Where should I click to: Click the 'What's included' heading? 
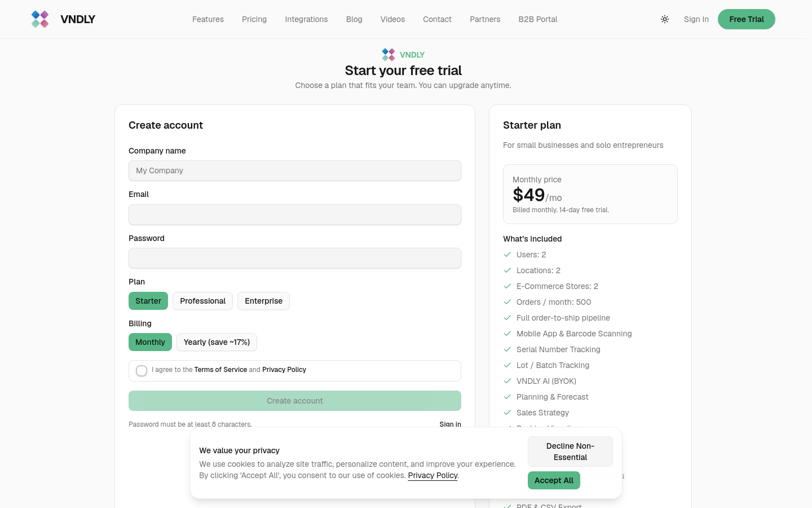click(x=532, y=239)
